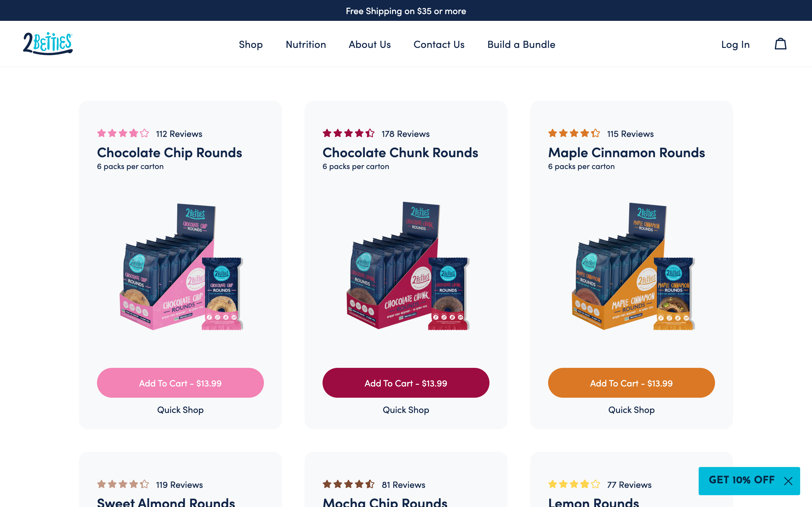Open the shopping bag cart icon
The width and height of the screenshot is (812, 507).
click(780, 44)
